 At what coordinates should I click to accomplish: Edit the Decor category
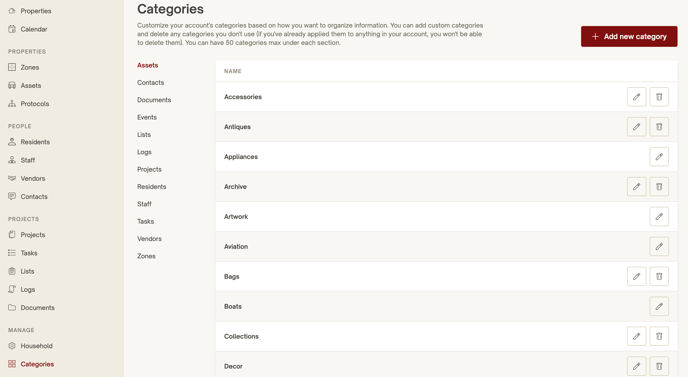[x=636, y=366]
